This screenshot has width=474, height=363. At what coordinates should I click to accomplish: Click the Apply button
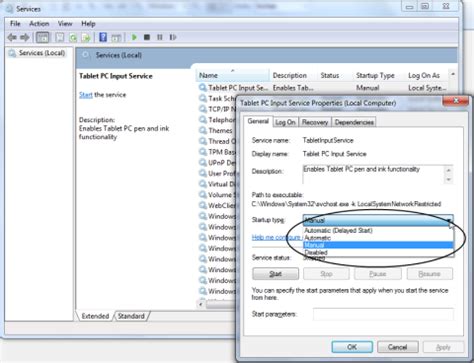tap(443, 347)
